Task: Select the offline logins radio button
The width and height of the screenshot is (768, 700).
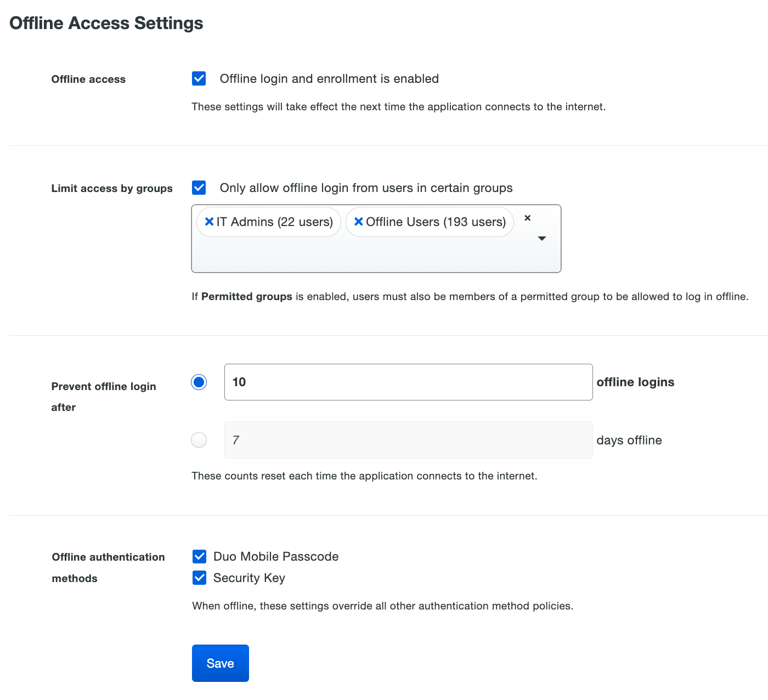Action: (199, 382)
